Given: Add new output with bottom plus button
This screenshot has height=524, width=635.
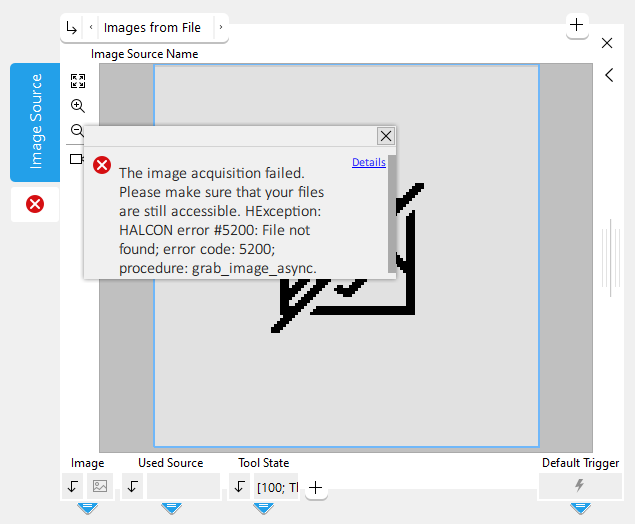Looking at the screenshot, I should 315,488.
